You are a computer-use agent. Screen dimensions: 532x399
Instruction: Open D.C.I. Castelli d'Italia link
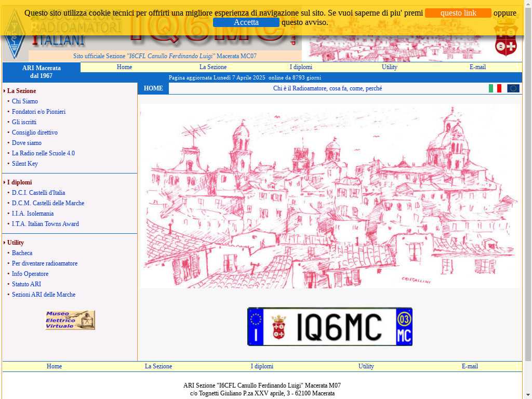pyautogui.click(x=38, y=193)
